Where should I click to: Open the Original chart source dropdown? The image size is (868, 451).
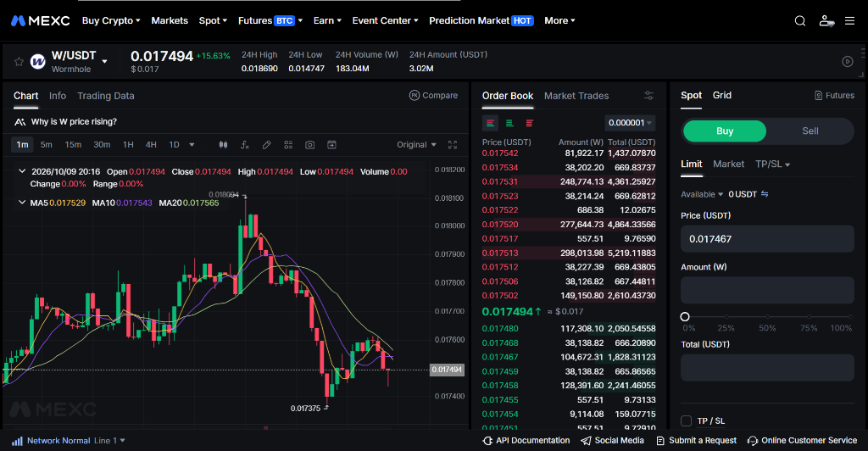point(416,144)
